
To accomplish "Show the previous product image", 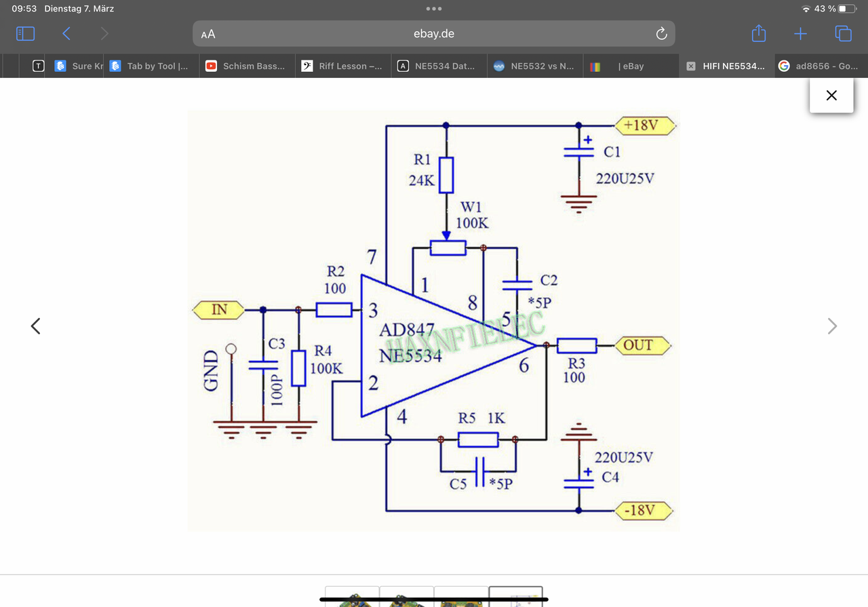I will pos(36,326).
